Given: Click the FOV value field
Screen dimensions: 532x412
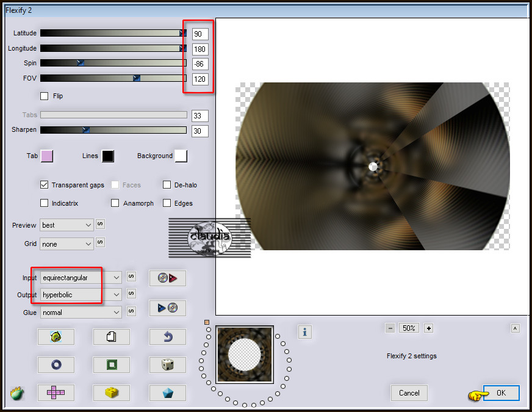Looking at the screenshot, I should [x=200, y=79].
